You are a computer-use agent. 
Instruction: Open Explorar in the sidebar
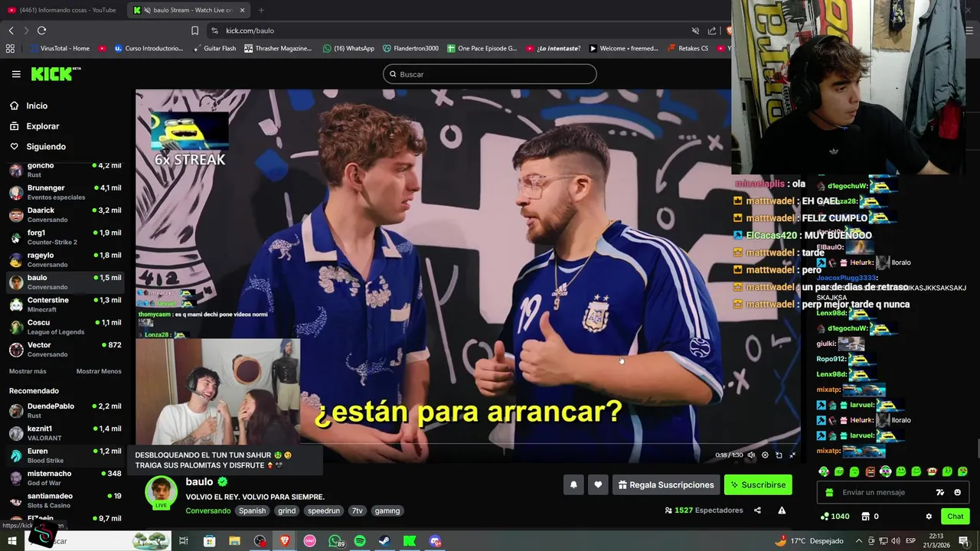(x=42, y=126)
